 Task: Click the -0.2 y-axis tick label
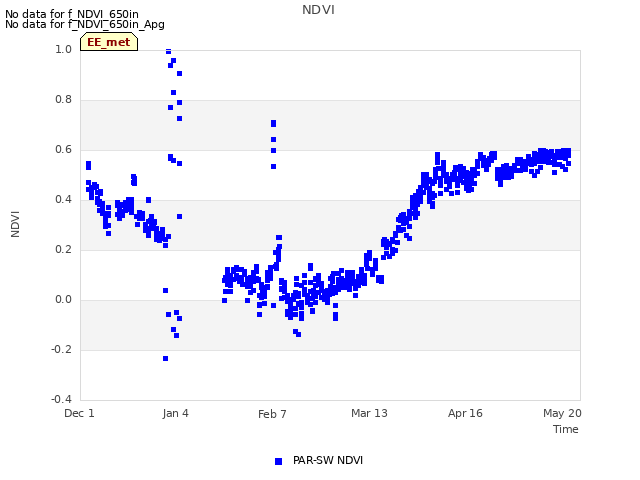click(61, 349)
